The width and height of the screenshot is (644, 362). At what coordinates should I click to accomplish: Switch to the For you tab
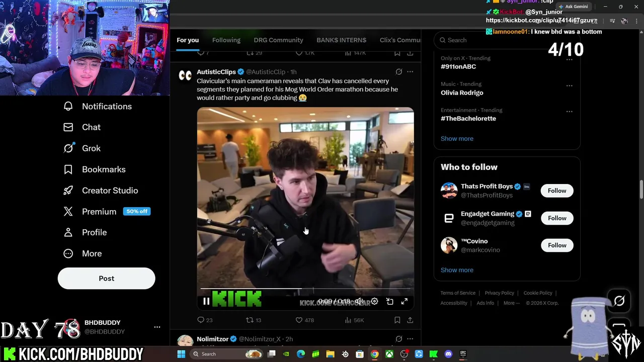[x=188, y=40]
